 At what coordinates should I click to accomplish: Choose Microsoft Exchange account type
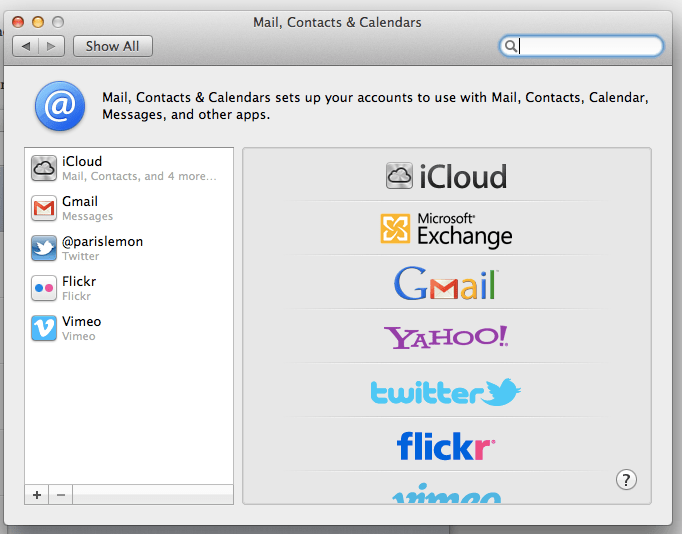click(446, 230)
